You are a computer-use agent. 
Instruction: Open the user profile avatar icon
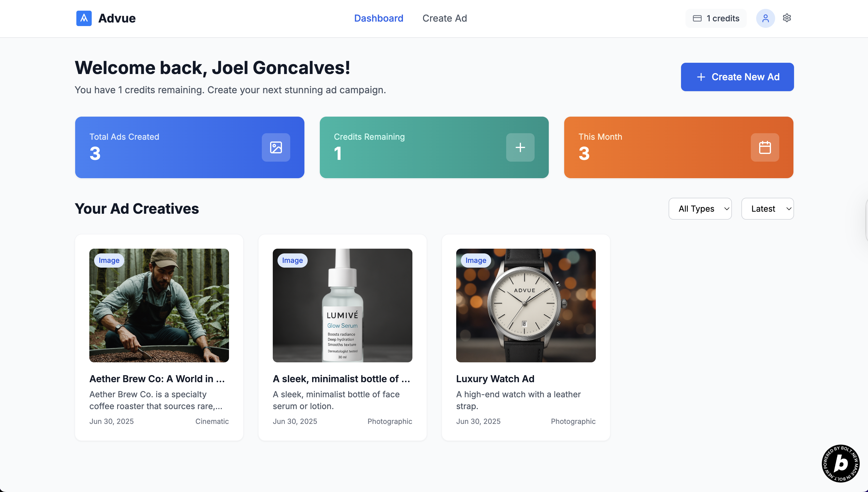tap(765, 18)
